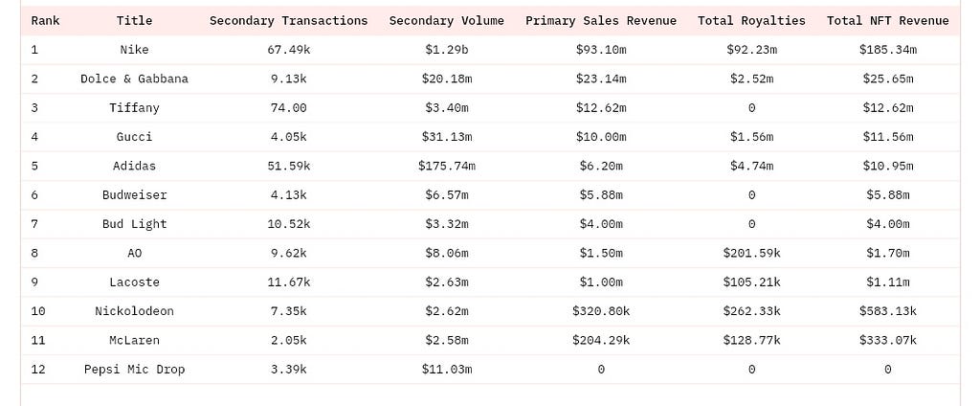The width and height of the screenshot is (980, 406).
Task: Open the Gucci row title
Action: [x=134, y=136]
